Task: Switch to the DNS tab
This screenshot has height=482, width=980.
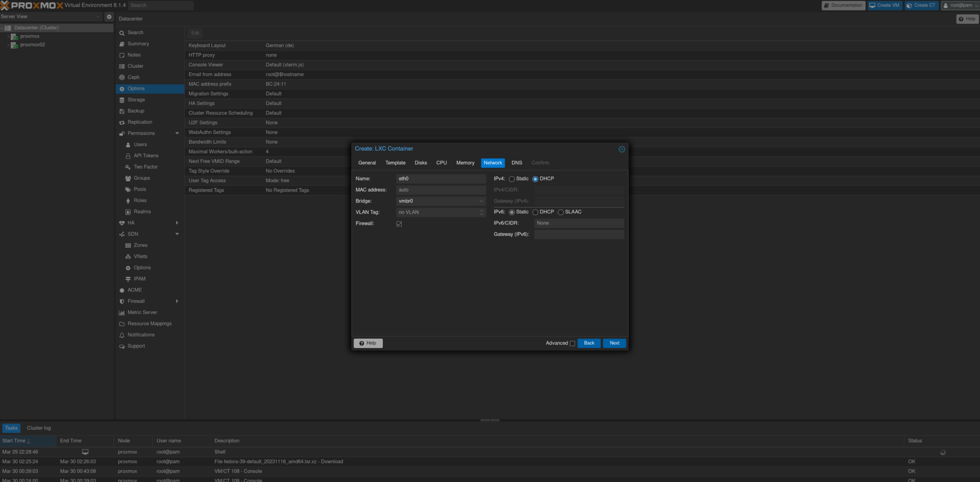Action: point(517,163)
